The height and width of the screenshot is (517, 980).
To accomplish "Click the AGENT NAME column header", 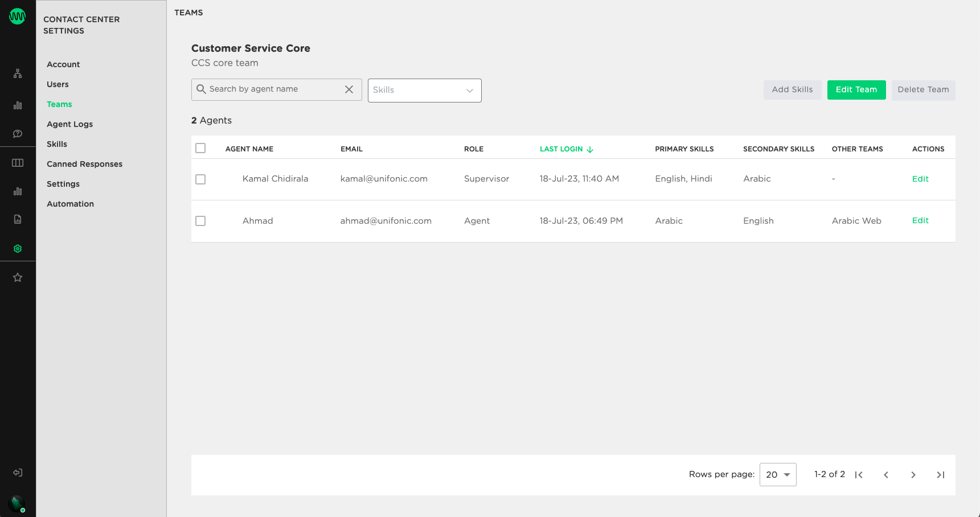I will [x=249, y=149].
